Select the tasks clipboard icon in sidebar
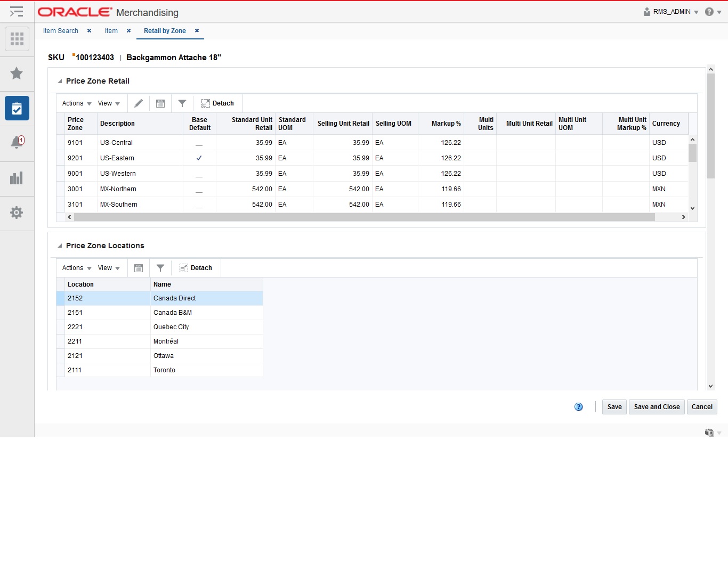The height and width of the screenshot is (587, 728). coord(17,108)
